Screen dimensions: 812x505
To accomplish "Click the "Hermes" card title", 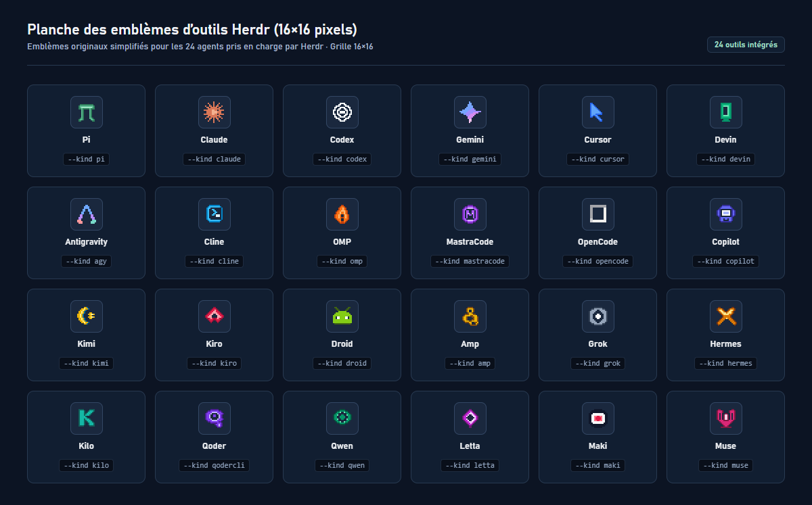I will [725, 344].
